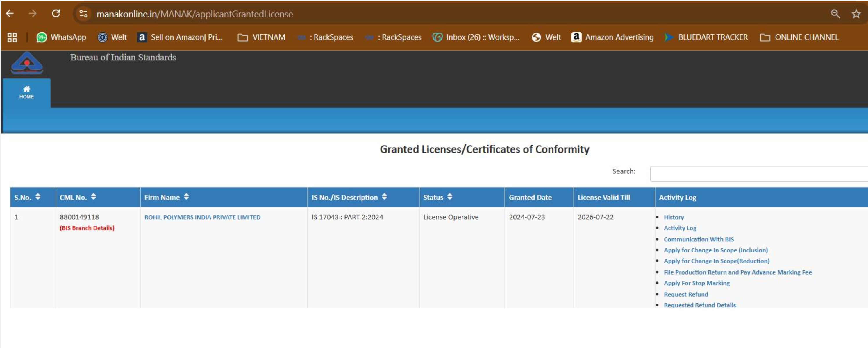Click the Bureau of Indian Standards title text
The image size is (868, 348).
pos(123,57)
